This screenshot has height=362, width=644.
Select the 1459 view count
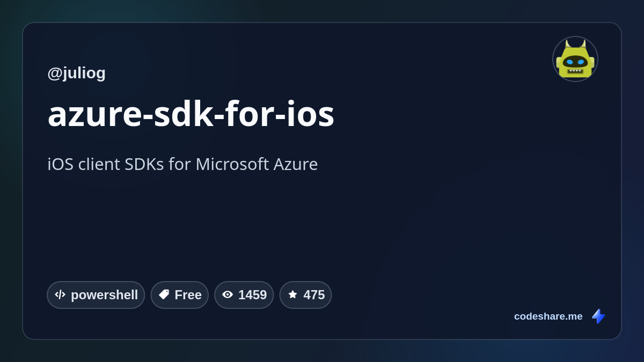tap(252, 295)
